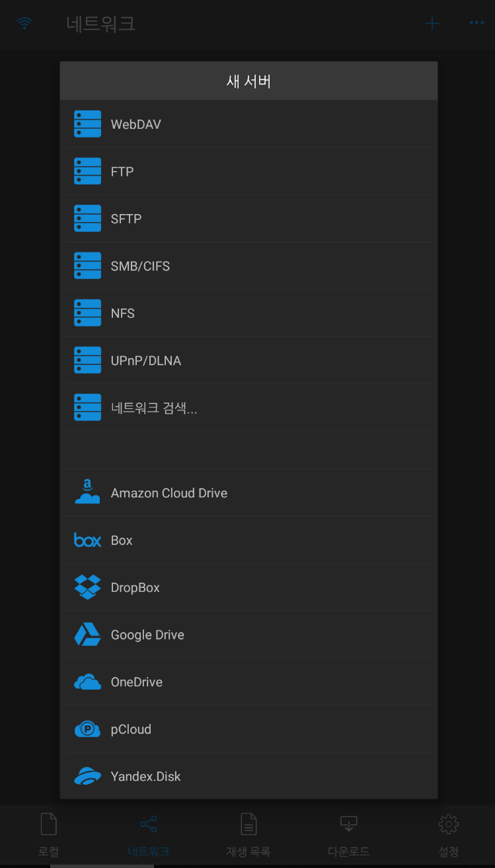Select the WebDAV server icon

87,124
